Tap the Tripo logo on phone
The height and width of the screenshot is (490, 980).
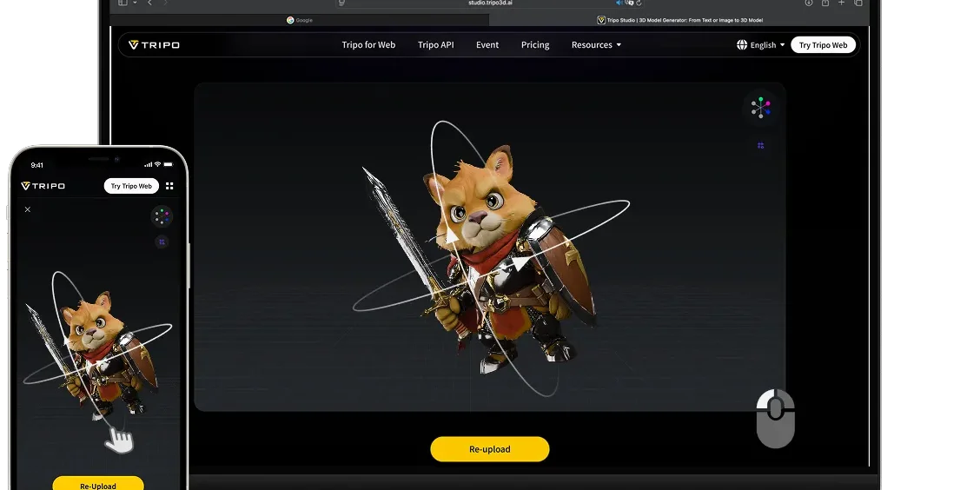[x=43, y=186]
